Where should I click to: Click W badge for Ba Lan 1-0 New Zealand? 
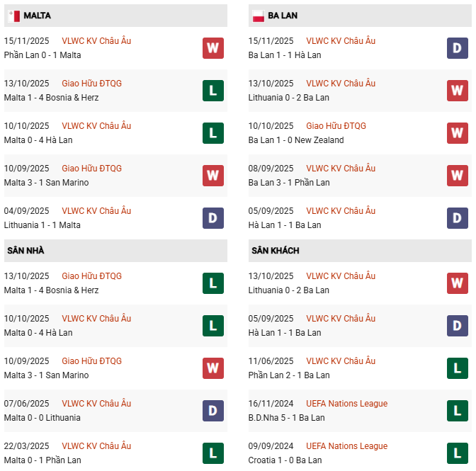[x=458, y=133]
